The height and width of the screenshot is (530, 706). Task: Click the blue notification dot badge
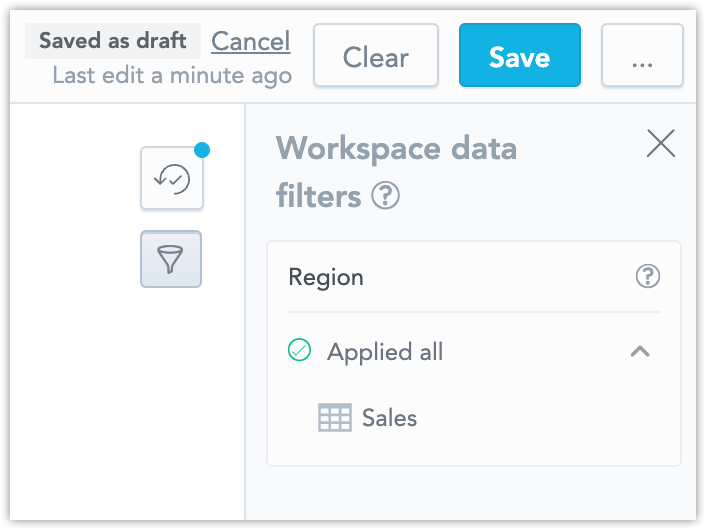(x=202, y=150)
